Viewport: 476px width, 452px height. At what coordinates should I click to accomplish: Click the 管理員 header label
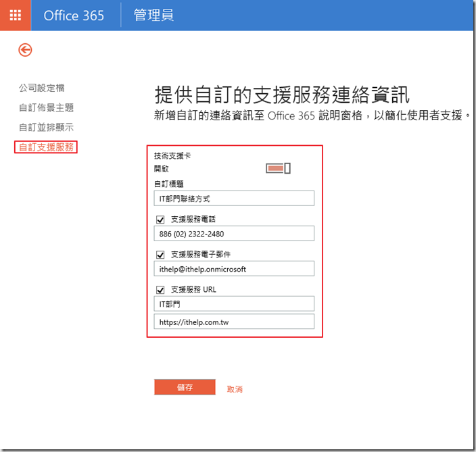[x=153, y=16]
